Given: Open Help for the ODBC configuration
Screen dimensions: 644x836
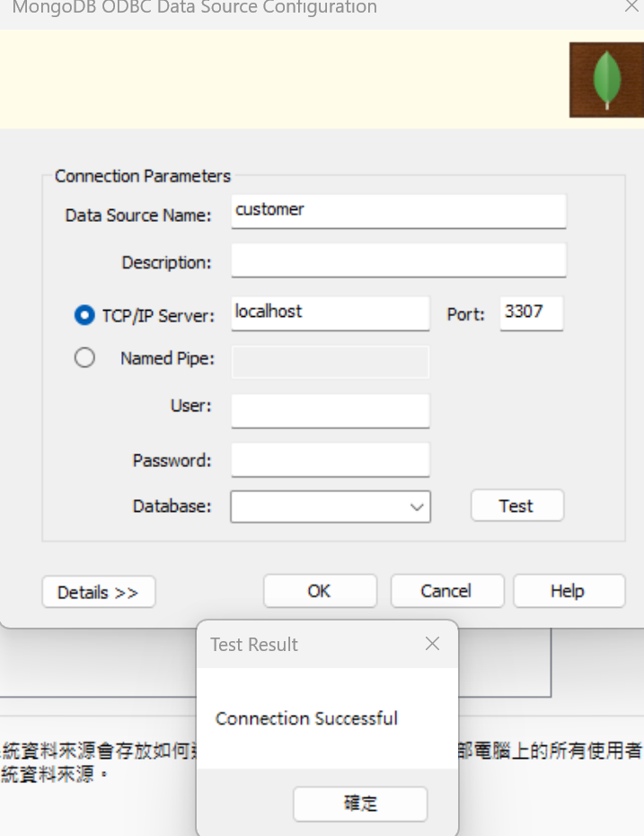Looking at the screenshot, I should (x=569, y=591).
